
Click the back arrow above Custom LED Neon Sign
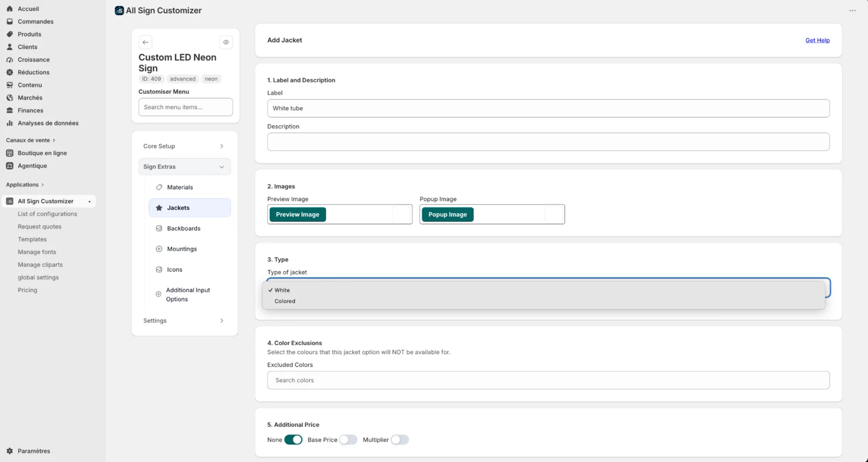click(145, 42)
